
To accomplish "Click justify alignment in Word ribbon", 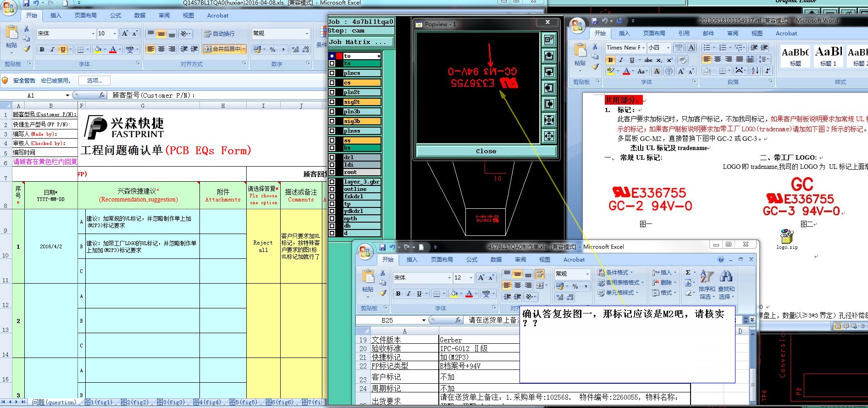I will [740, 59].
